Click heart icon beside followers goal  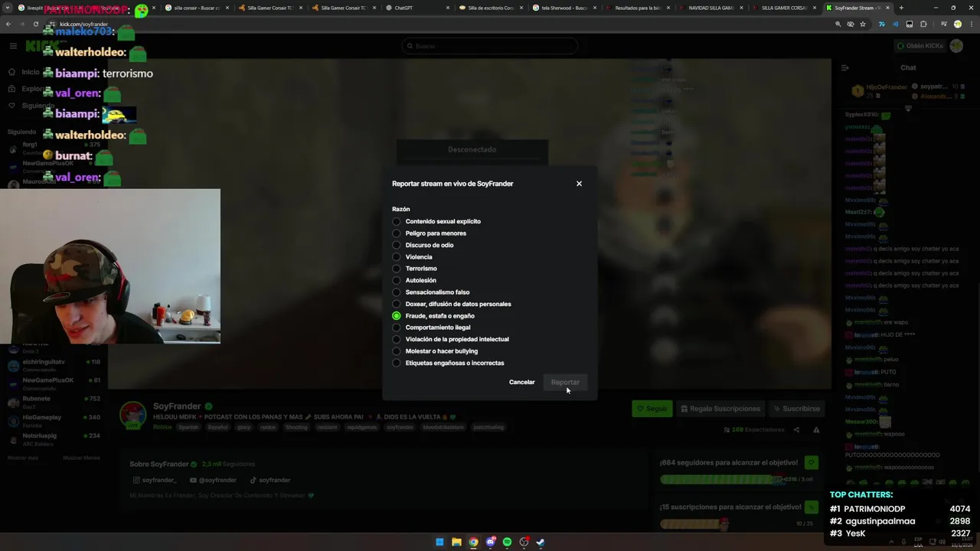click(811, 462)
